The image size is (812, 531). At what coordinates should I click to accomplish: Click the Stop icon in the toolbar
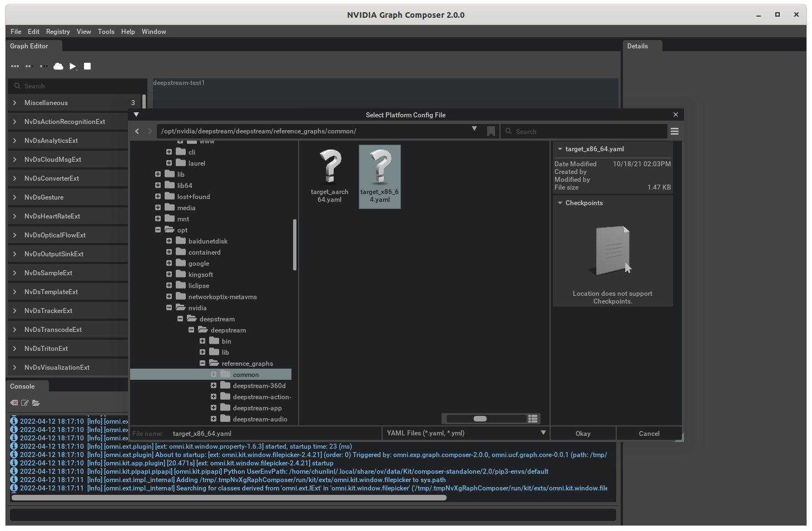coord(87,66)
